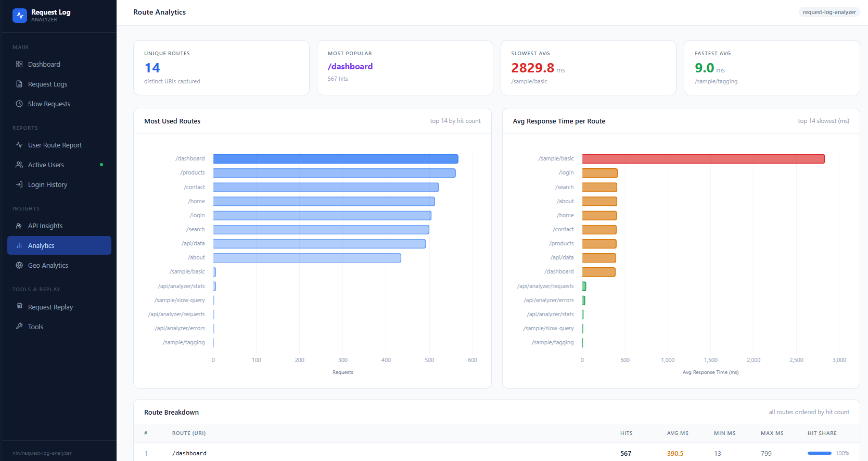Select Geo Analytics in sidebar

click(59, 265)
